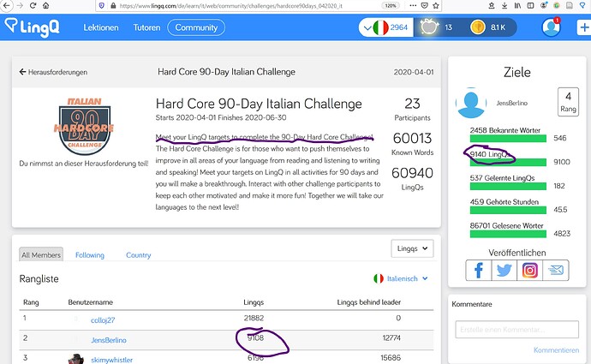Viewport: 591px width, 364px height.
Task: Click the JensBerlino avatar in Ziele panel
Action: click(471, 103)
